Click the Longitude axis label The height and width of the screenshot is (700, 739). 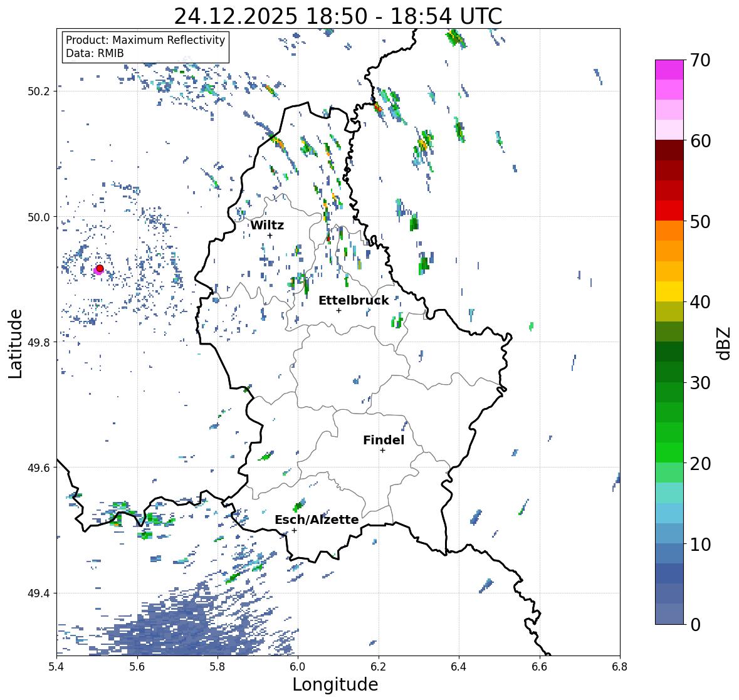pos(335,684)
